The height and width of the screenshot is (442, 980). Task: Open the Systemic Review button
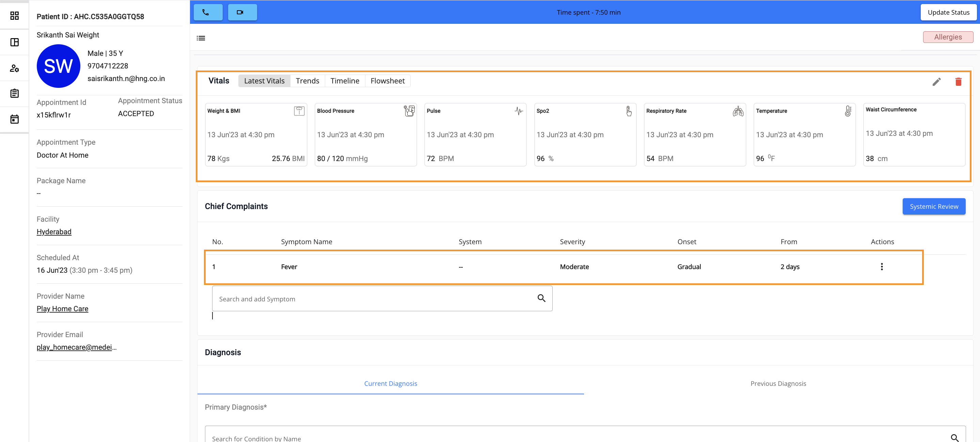934,206
